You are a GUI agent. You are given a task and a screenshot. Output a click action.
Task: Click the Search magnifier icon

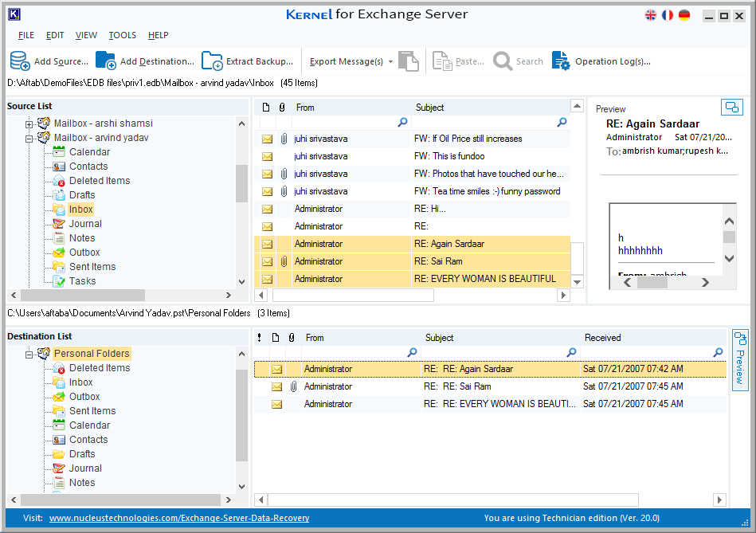[x=503, y=61]
